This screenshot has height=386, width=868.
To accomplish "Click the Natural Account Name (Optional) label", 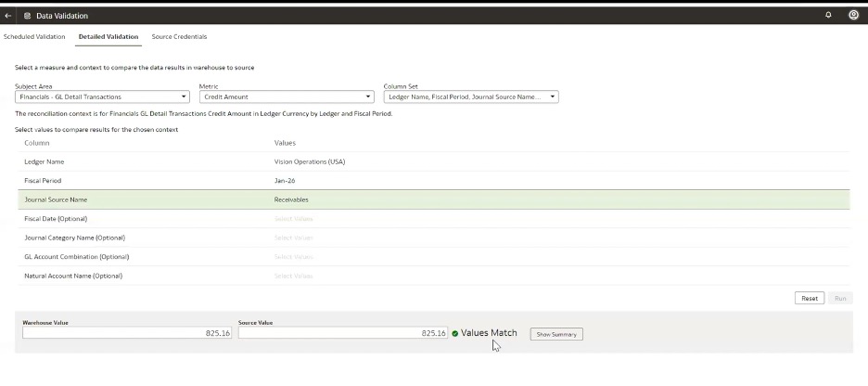I will [x=73, y=276].
